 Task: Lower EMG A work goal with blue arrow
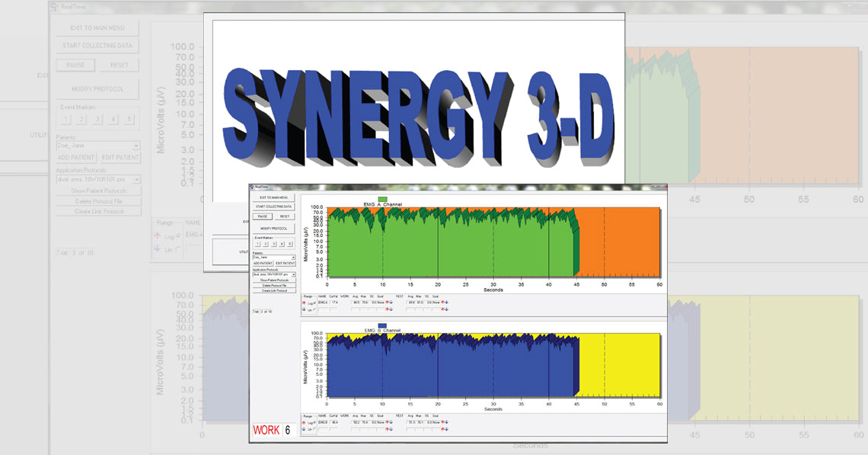click(x=391, y=303)
